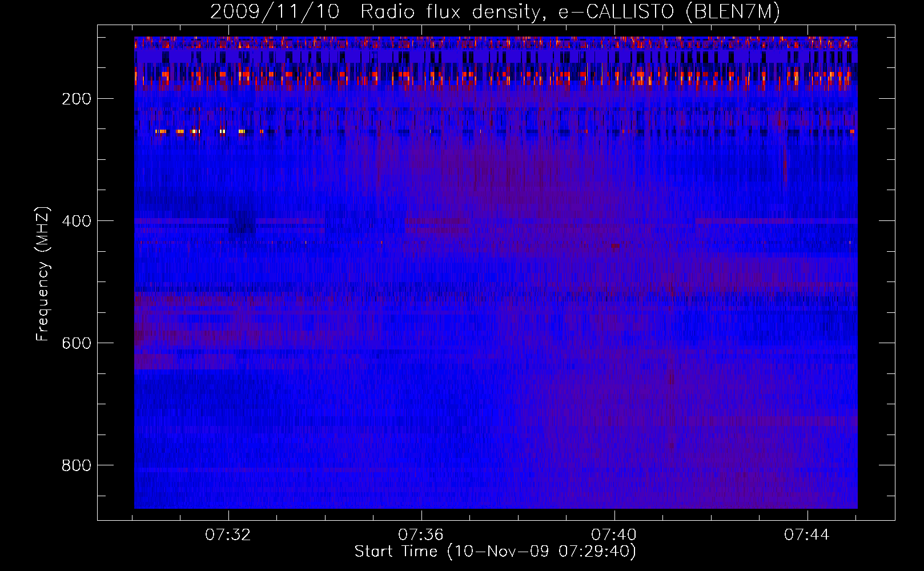The height and width of the screenshot is (571, 924).
Task: Click the 'Start Time (10-Nov-09 07:29:40)' x-axis label
Action: click(x=495, y=552)
